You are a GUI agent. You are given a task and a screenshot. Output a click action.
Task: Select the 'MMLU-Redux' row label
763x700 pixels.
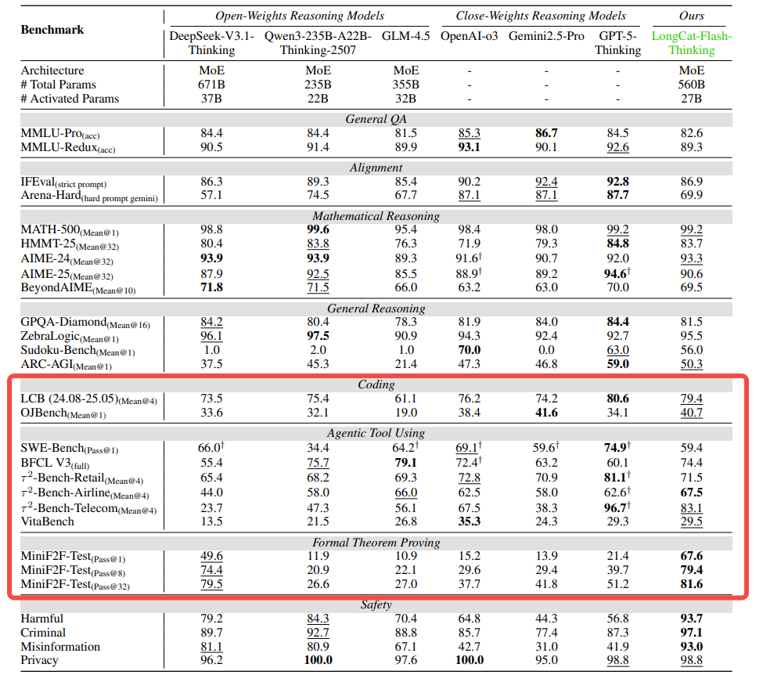(x=67, y=148)
